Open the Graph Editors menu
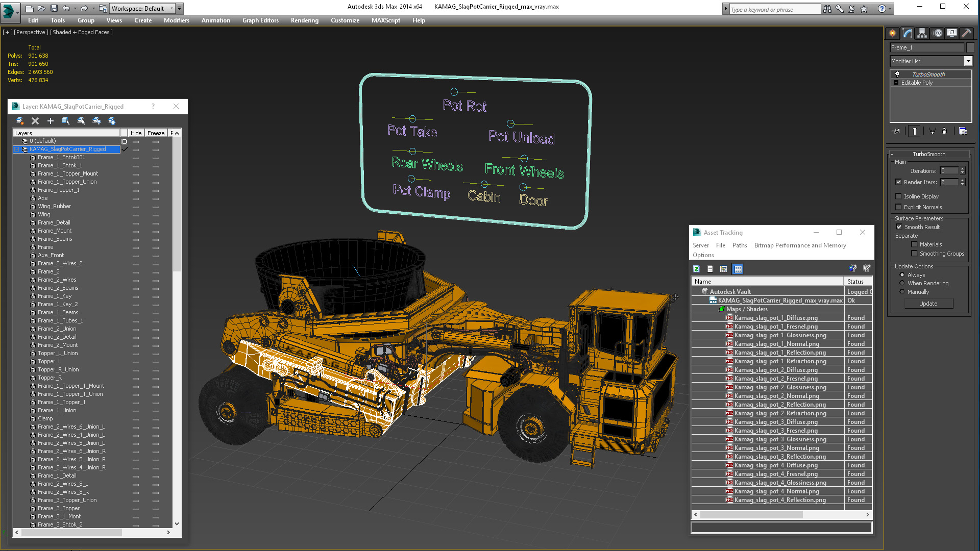 coord(260,20)
